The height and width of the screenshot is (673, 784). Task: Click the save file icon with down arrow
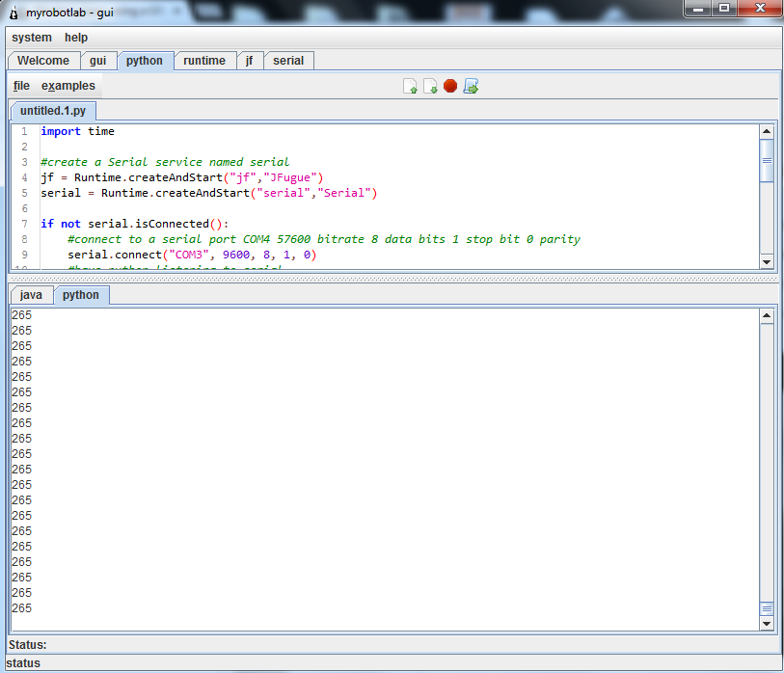pos(430,87)
